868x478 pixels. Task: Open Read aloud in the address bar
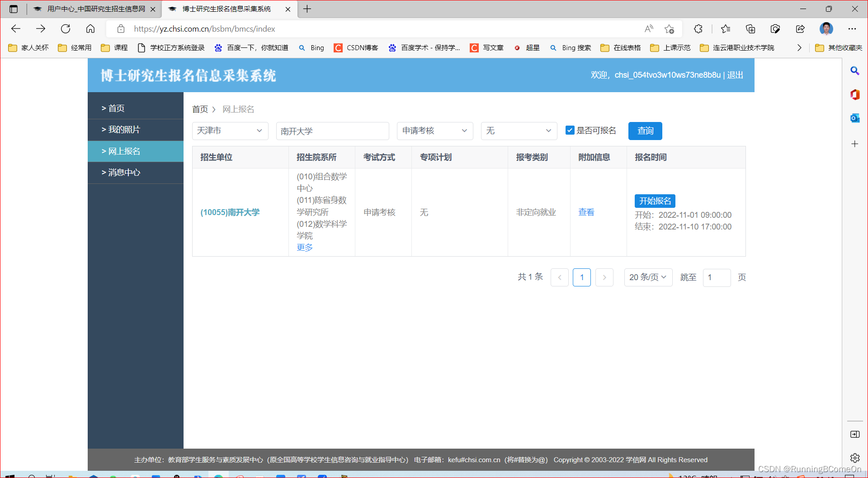click(649, 28)
